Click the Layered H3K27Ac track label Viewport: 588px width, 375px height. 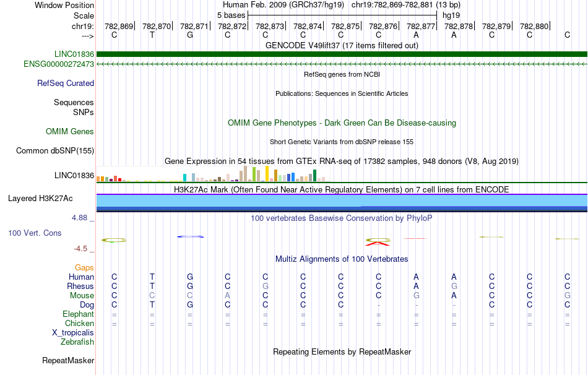tap(40, 199)
